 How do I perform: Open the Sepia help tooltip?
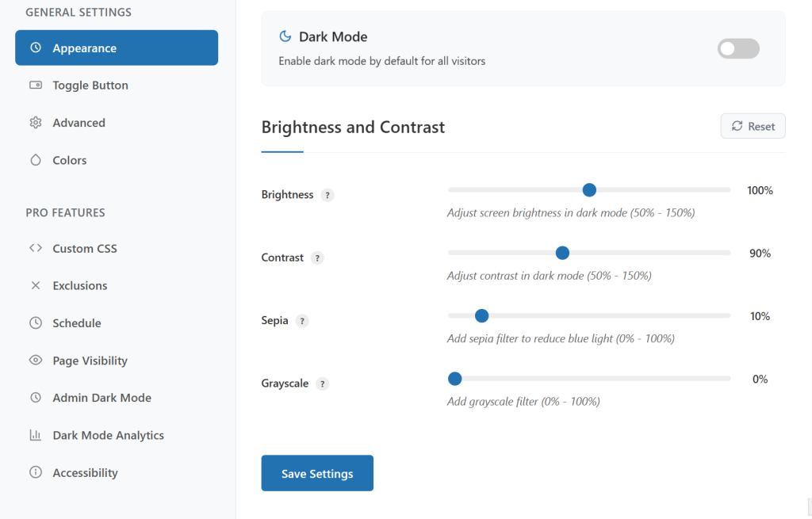[301, 320]
